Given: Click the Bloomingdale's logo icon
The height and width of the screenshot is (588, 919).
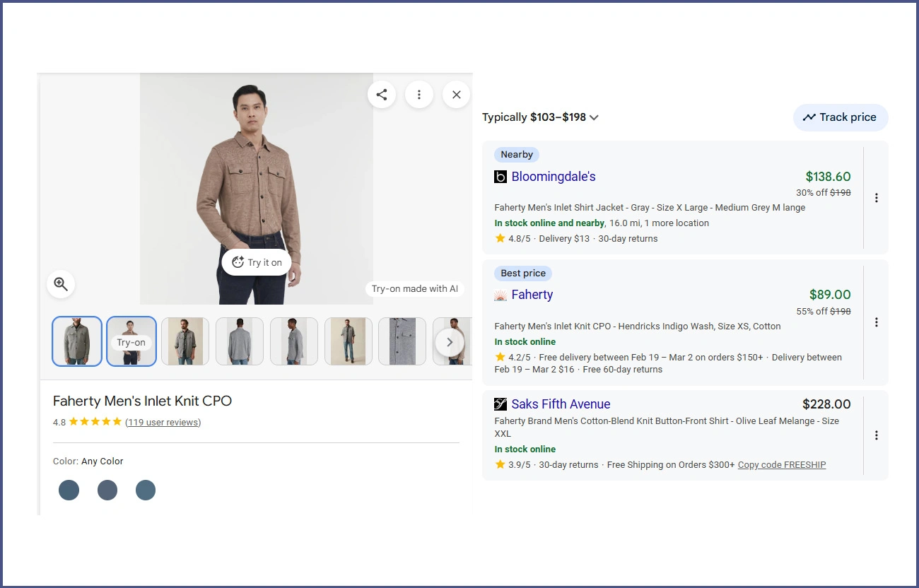Looking at the screenshot, I should [x=501, y=177].
